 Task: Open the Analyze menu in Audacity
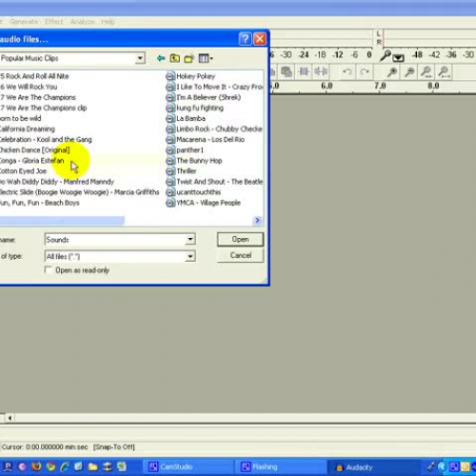pyautogui.click(x=83, y=22)
